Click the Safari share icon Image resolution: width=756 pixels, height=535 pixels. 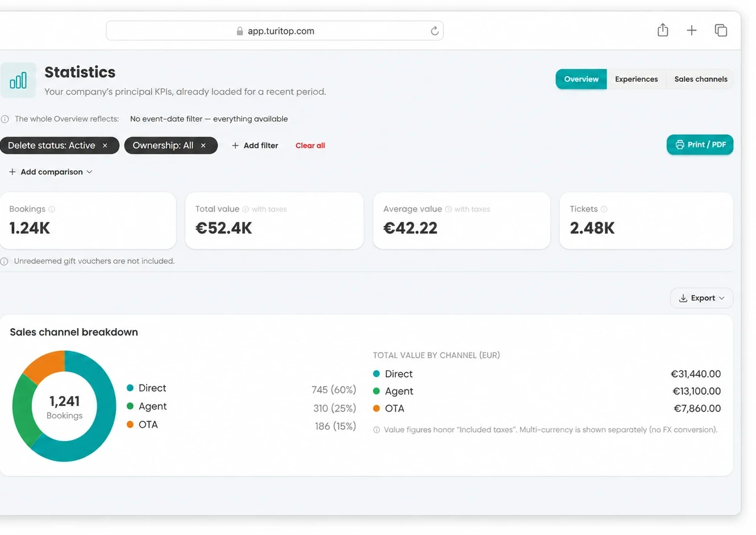click(x=663, y=30)
